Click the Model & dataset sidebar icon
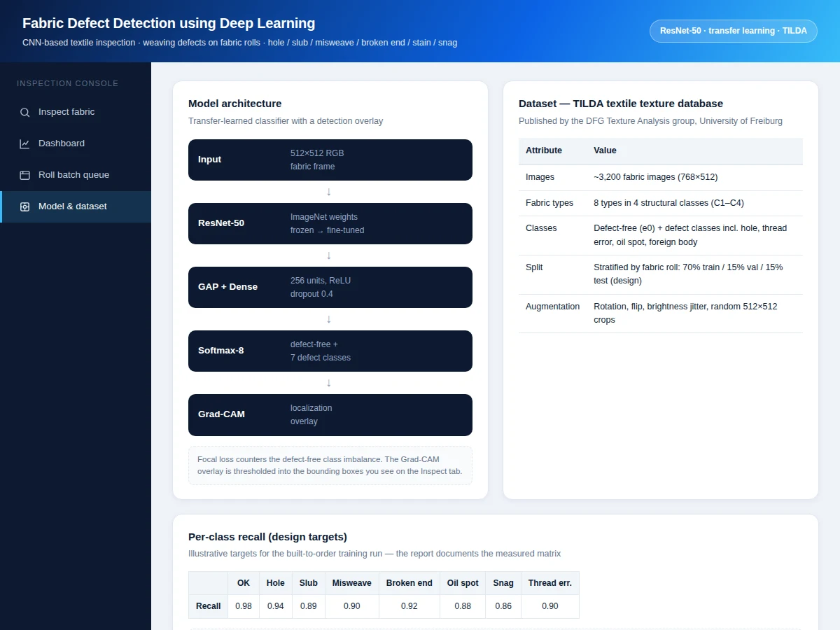840x630 pixels. (24, 206)
